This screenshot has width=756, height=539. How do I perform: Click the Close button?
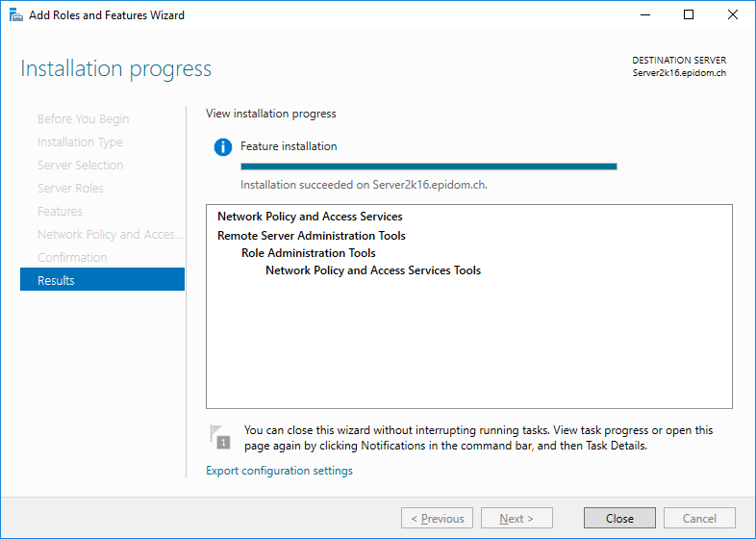[619, 518]
